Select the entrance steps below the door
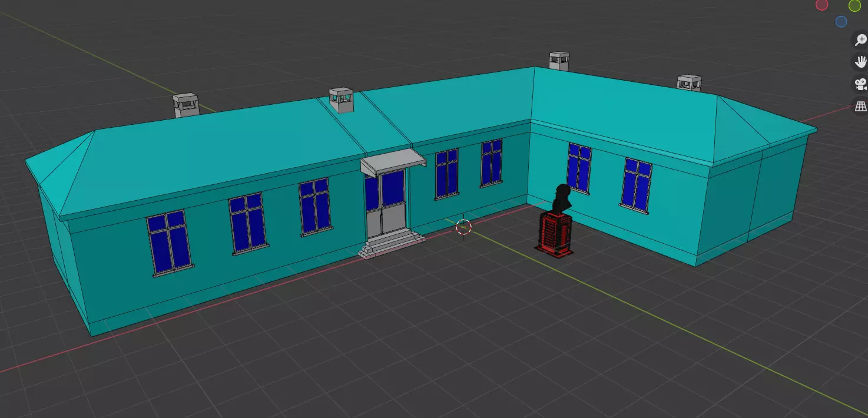The height and width of the screenshot is (418, 868). 392,243
